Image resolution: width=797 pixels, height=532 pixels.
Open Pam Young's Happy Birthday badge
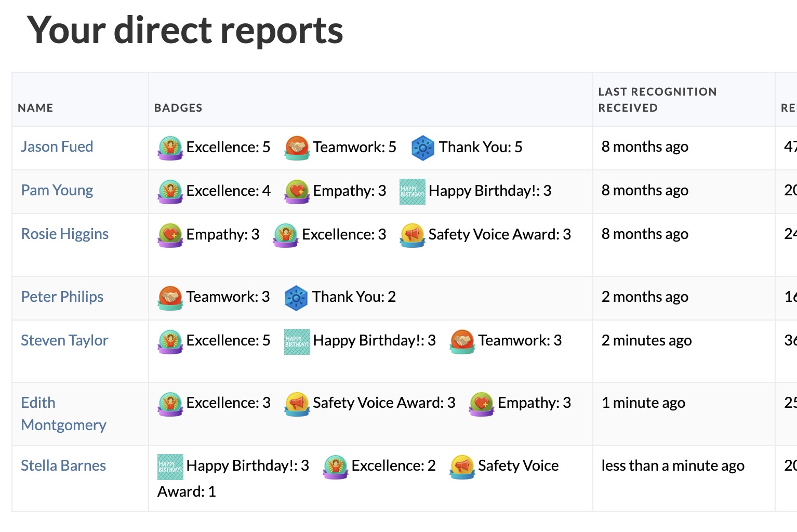pos(412,191)
